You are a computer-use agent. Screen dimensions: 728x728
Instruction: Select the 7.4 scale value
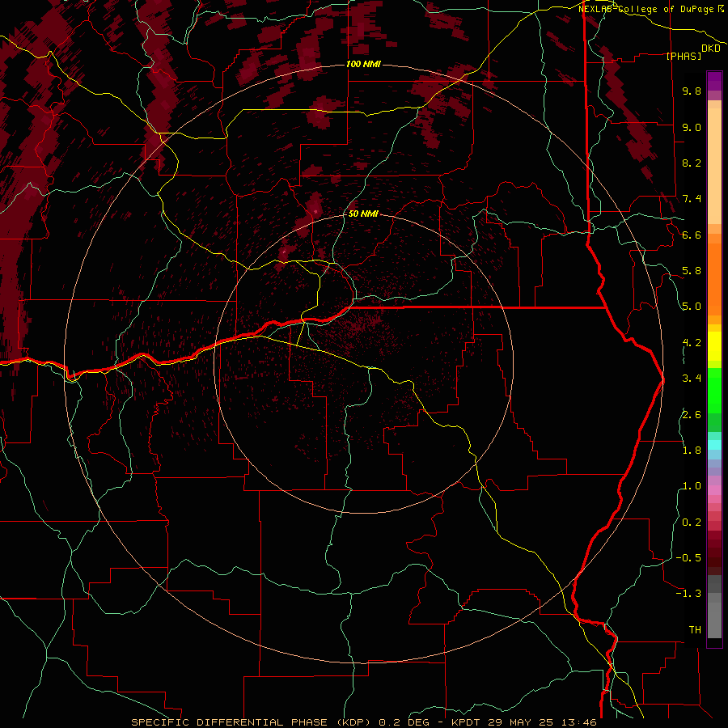tap(692, 199)
